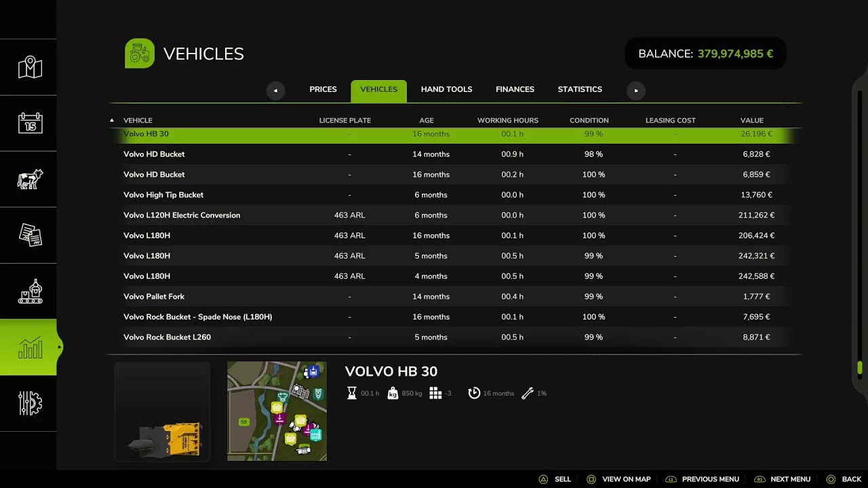Click the 211,262 € value cell
868x488 pixels.
(756, 216)
